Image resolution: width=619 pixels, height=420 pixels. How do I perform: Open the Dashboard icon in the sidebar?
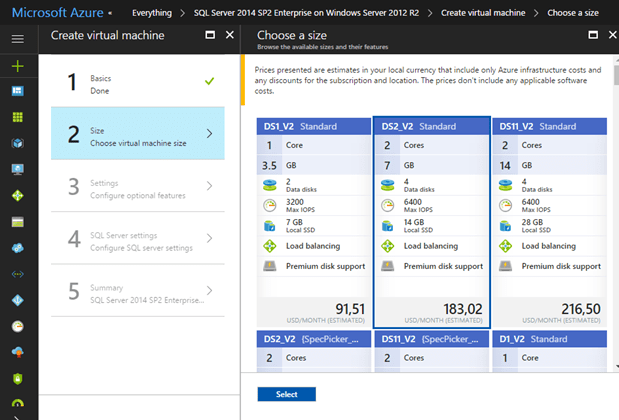coord(18,91)
